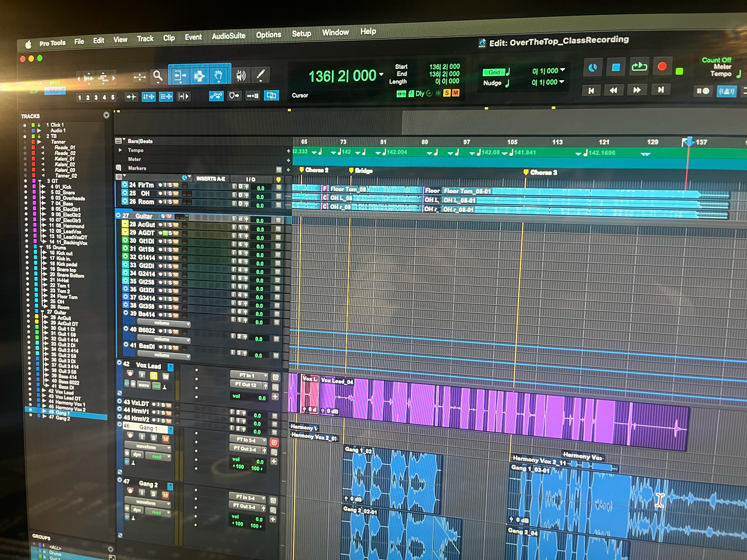
Task: Open the AudioSuite menu
Action: tap(229, 36)
